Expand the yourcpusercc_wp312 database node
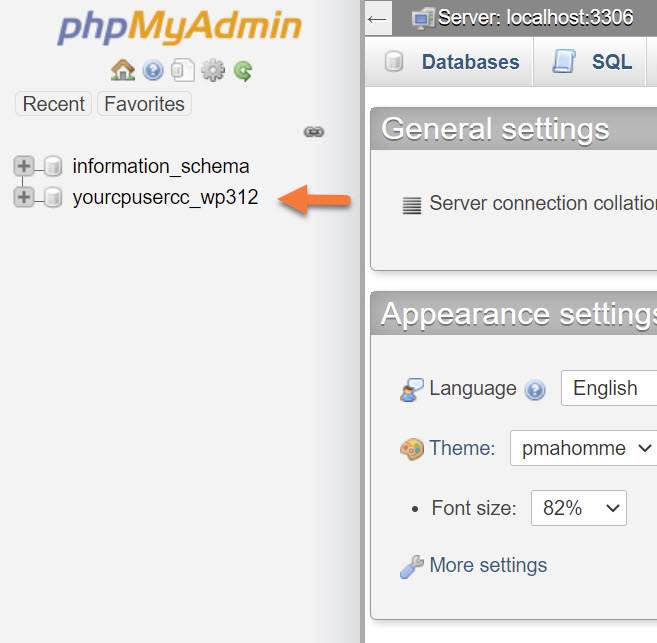The image size is (657, 643). pos(23,197)
